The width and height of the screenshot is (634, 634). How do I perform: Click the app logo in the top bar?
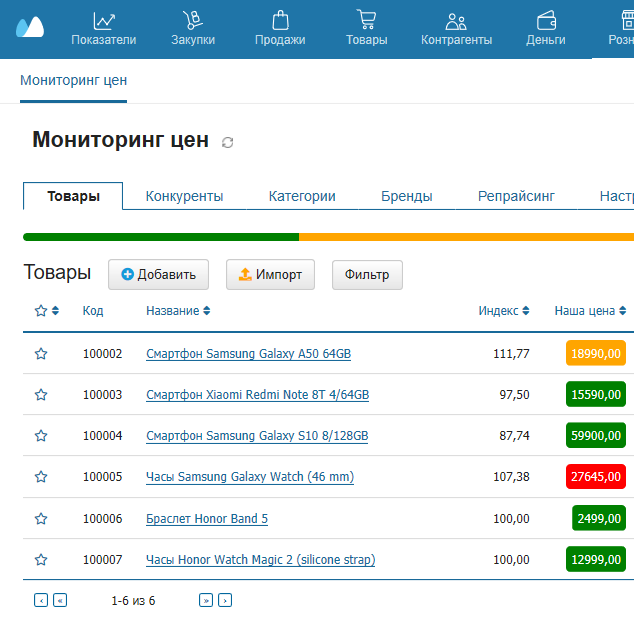(30, 27)
